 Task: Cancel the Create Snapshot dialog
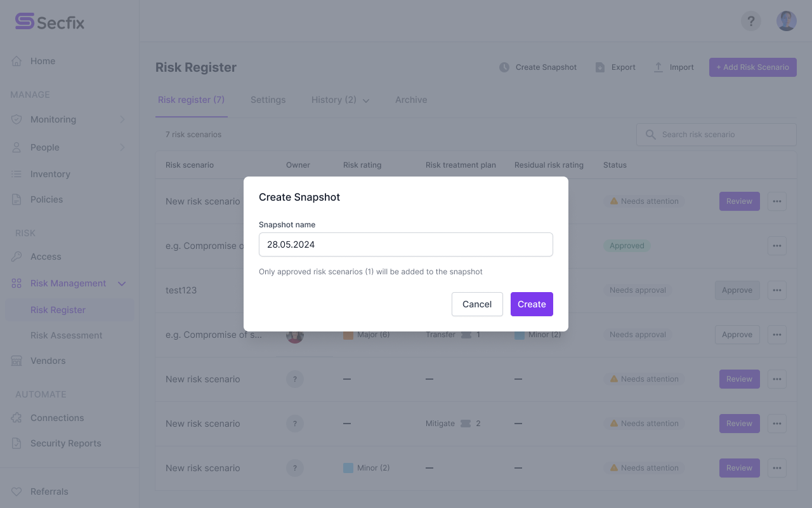pyautogui.click(x=477, y=304)
